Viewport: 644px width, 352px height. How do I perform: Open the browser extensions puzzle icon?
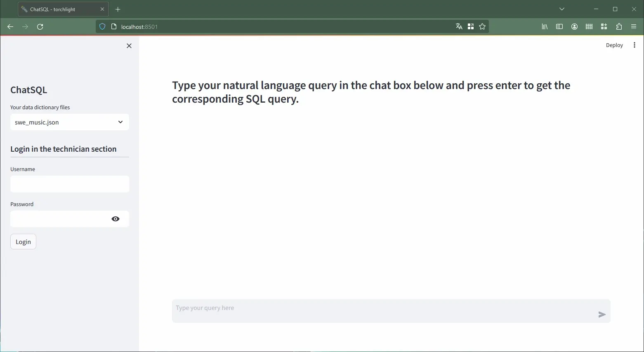(x=619, y=27)
